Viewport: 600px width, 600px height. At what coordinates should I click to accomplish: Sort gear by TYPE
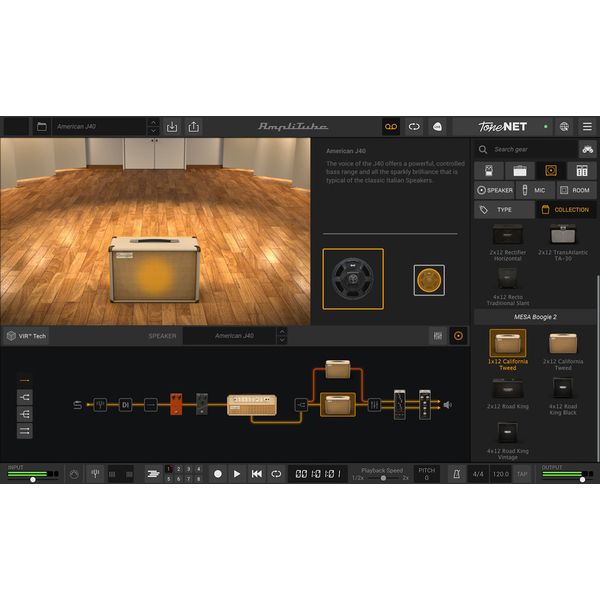pos(504,210)
